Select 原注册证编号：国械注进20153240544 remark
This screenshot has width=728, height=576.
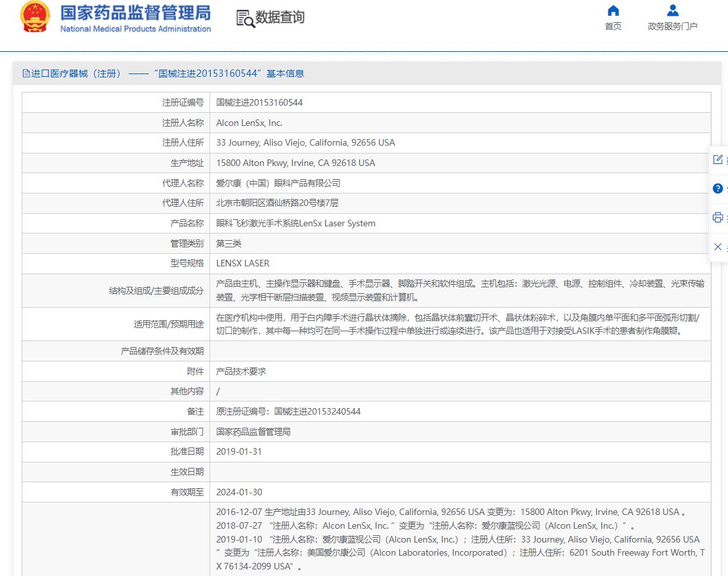(x=288, y=412)
